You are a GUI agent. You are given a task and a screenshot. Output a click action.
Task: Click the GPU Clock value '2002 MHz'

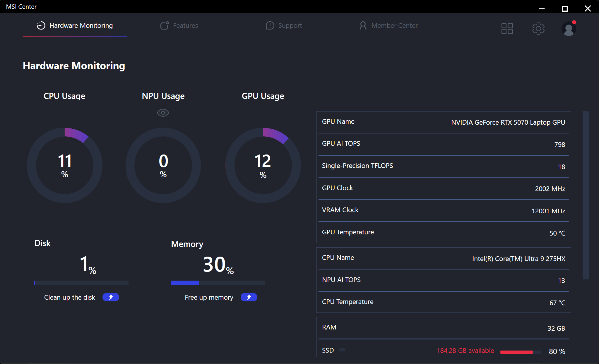tap(550, 189)
